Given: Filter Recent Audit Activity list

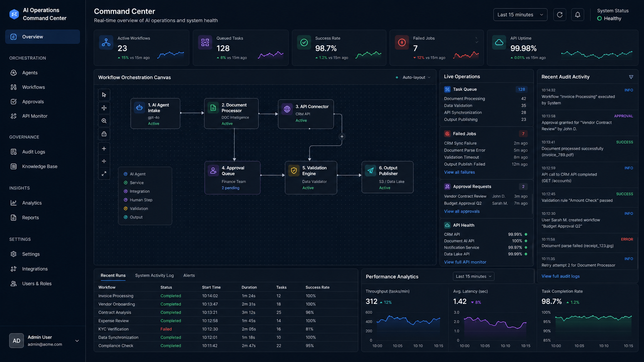Looking at the screenshot, I should [x=631, y=77].
